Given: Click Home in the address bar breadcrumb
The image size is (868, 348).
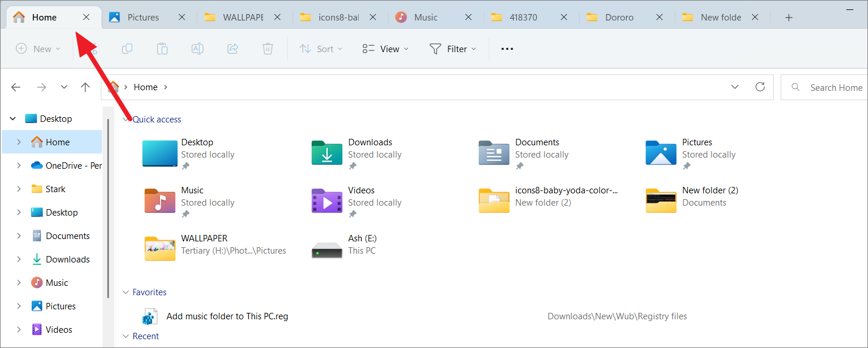Looking at the screenshot, I should pyautogui.click(x=145, y=87).
